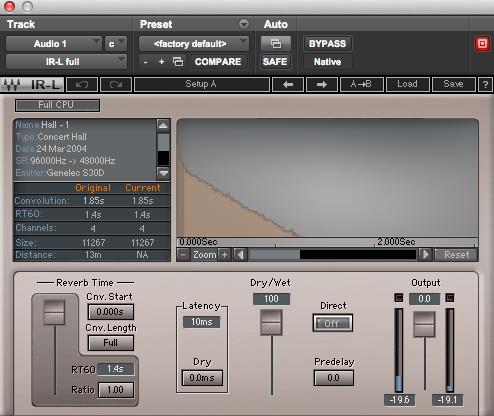Click the Waves IR-L logo
494x416 pixels.
click(x=32, y=84)
